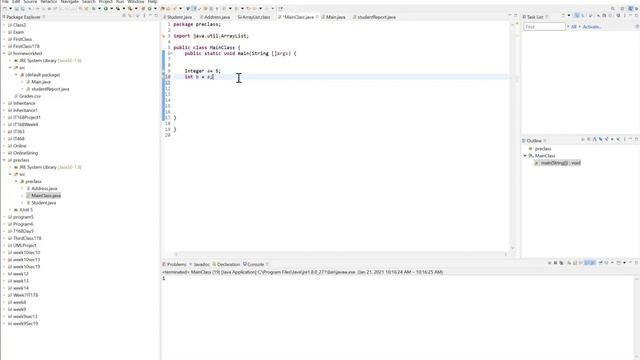Click the editor horizontal scrollbar
This screenshot has height=360, width=640.
tap(340, 254)
